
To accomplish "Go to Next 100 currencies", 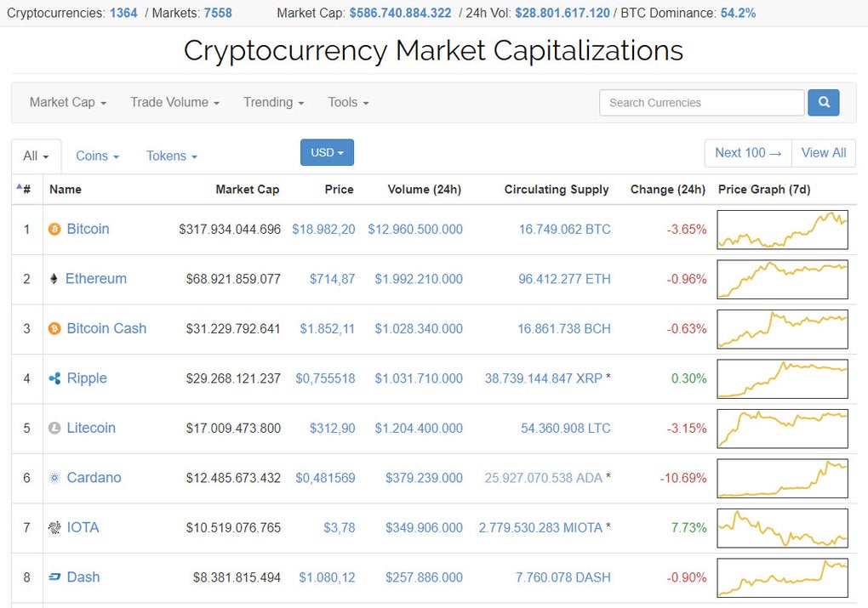I will pos(748,153).
